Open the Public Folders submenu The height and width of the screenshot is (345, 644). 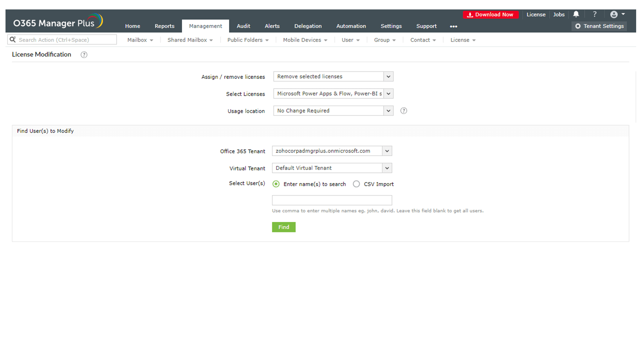pos(248,40)
